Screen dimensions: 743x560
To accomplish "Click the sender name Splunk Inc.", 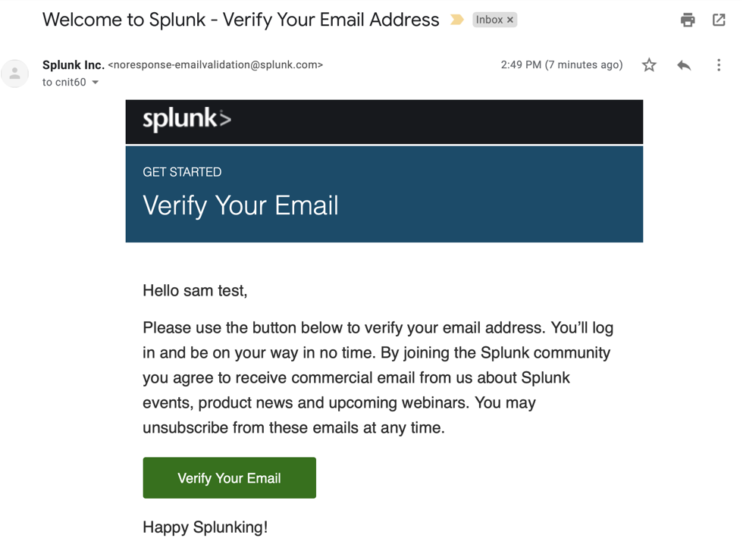I will 74,65.
